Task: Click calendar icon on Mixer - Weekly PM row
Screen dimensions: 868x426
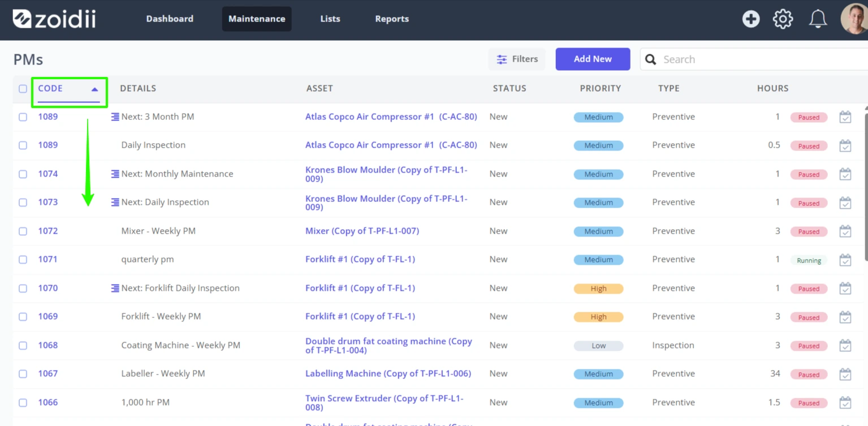Action: [845, 231]
